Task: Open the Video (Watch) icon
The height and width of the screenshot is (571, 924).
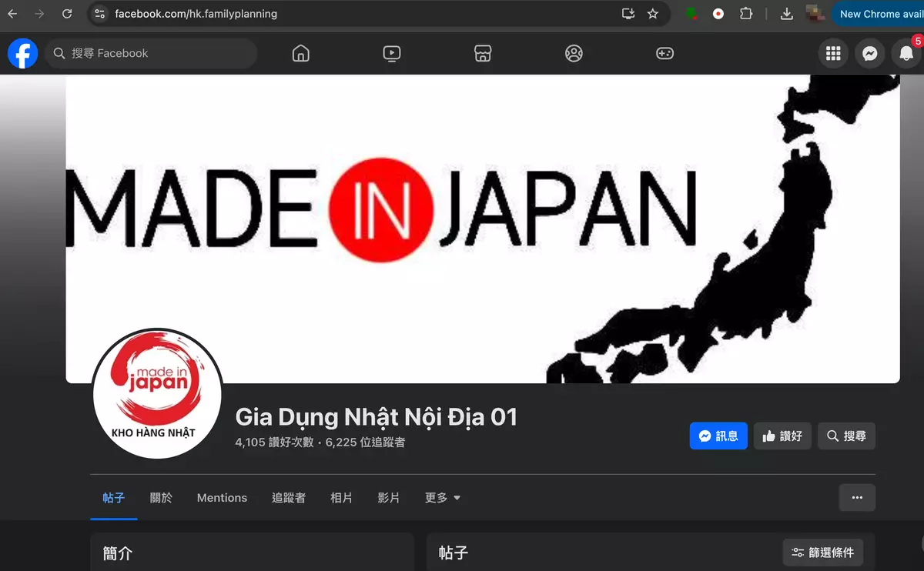Action: [392, 53]
